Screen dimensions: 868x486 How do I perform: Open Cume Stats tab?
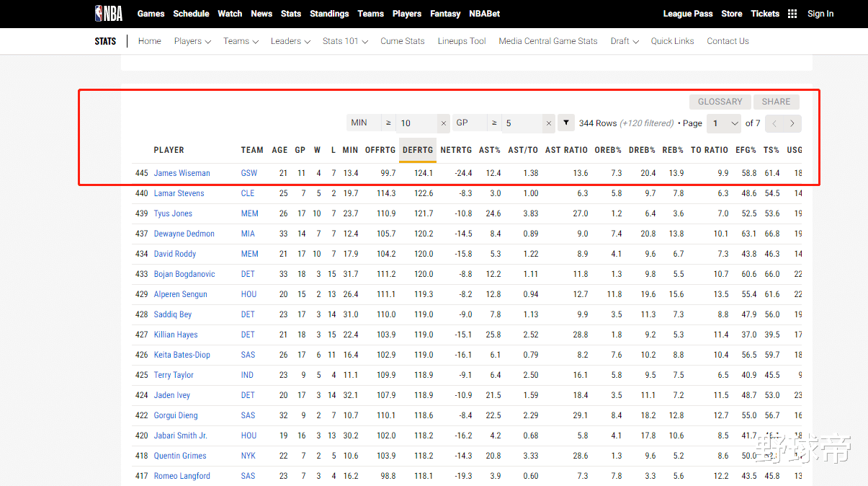click(403, 41)
